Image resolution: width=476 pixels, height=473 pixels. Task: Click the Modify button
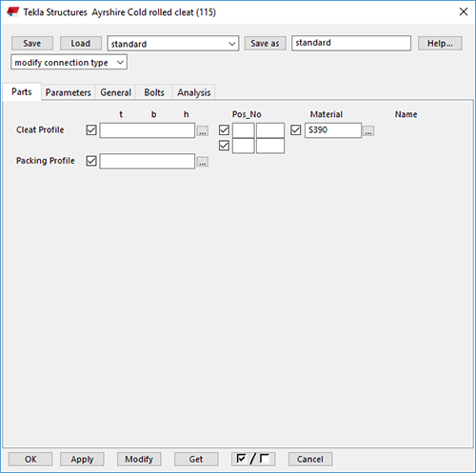139,459
